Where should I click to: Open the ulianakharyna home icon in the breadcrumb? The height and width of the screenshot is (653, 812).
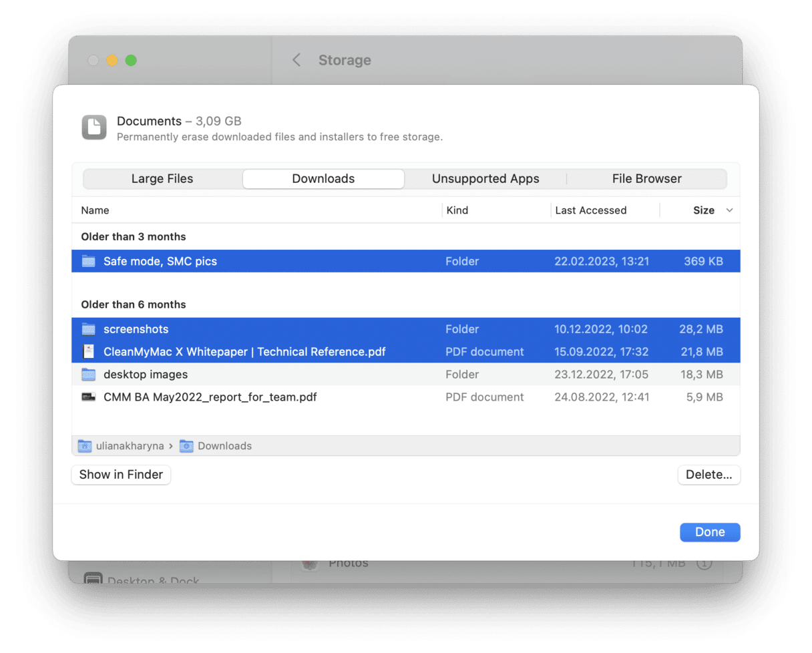coord(84,446)
